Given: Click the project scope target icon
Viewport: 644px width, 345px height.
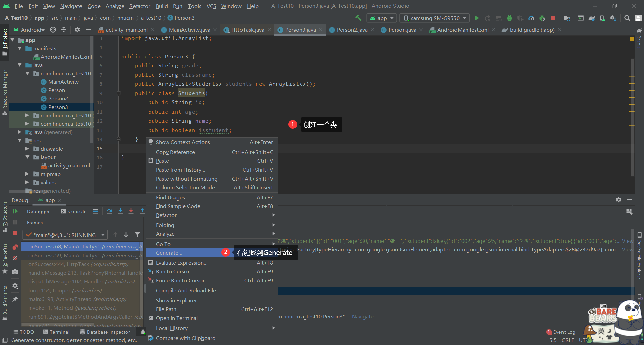Looking at the screenshot, I should [x=53, y=30].
